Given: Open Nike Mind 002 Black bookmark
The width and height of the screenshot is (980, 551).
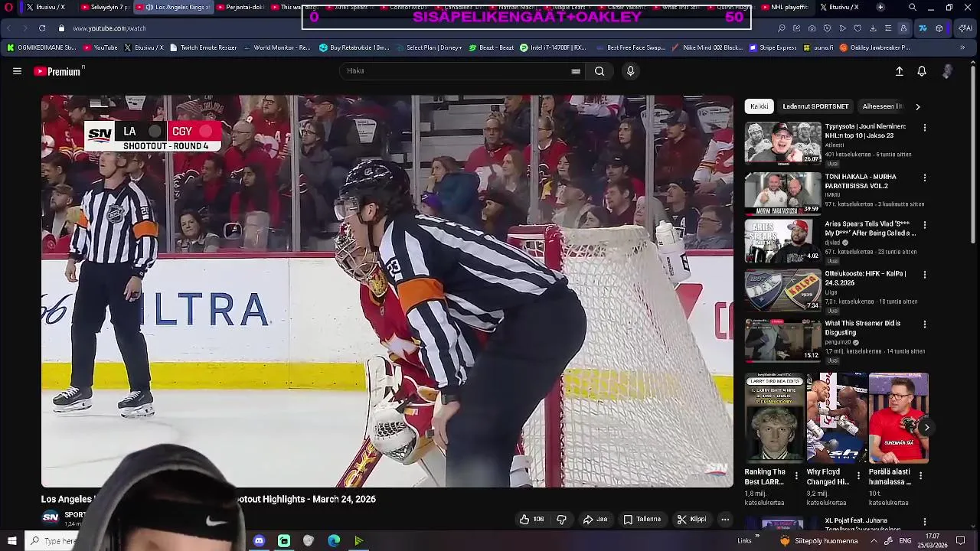Looking at the screenshot, I should (x=707, y=47).
